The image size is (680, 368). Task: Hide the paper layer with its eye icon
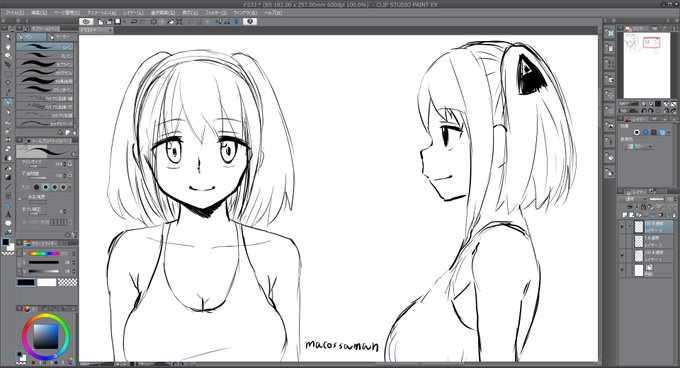[x=622, y=270]
